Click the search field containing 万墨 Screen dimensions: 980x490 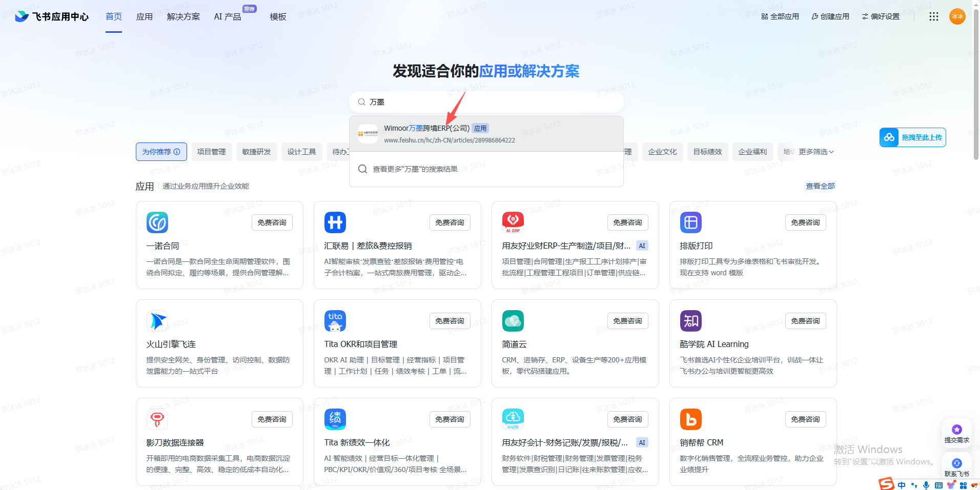tap(492, 102)
